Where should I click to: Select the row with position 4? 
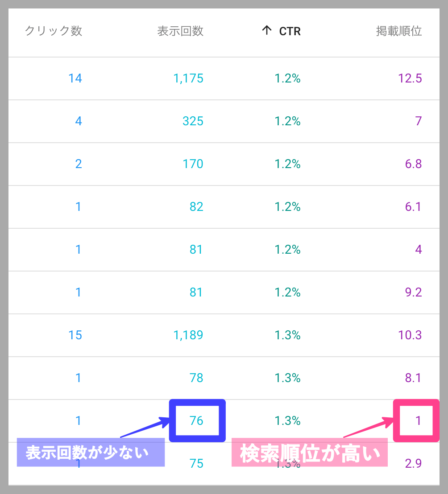coord(224,250)
